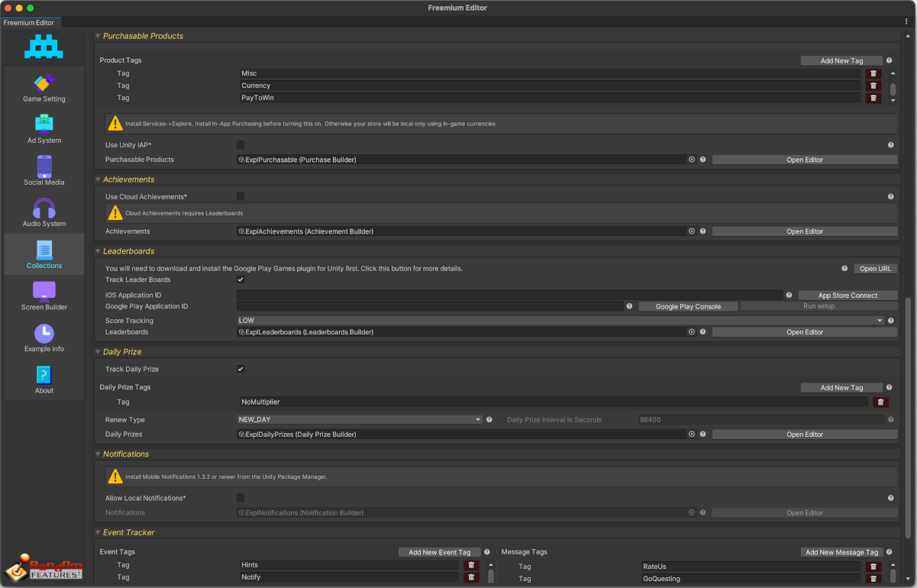Click the Google Play Console button
The height and width of the screenshot is (588, 917).
pos(686,306)
